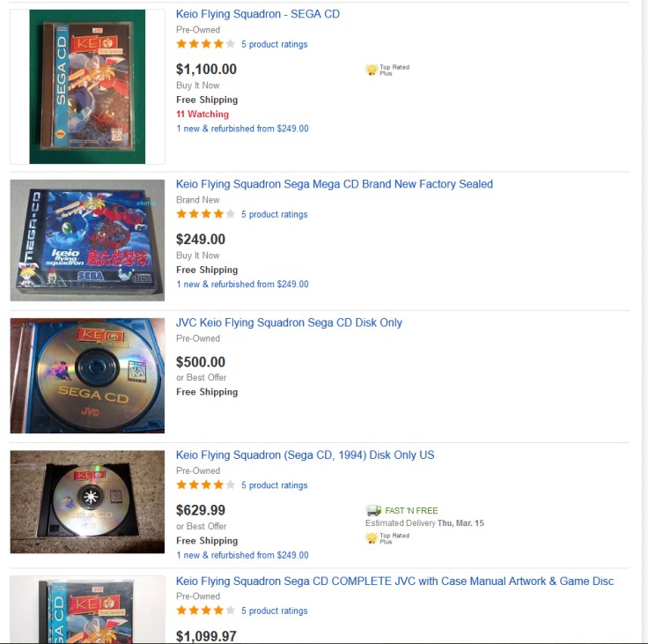Click '1 new & refurbished' under $249.00 listing

tap(242, 285)
